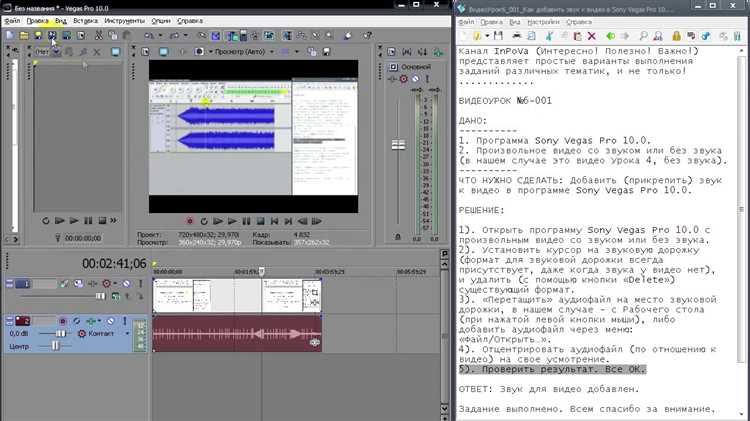Toggle Solo on video track 1
The image size is (750, 421).
pos(141,284)
